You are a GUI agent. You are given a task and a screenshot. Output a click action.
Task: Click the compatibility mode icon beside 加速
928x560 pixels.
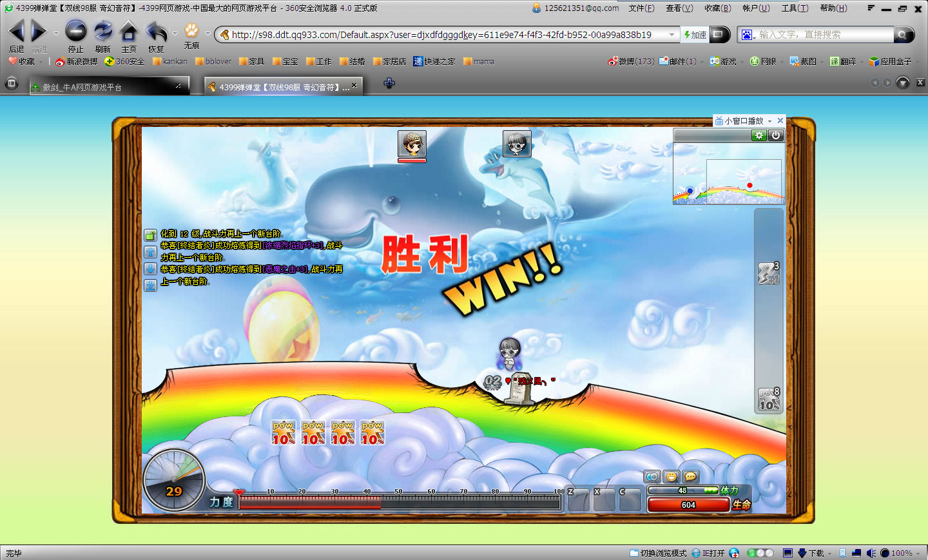coord(719,35)
